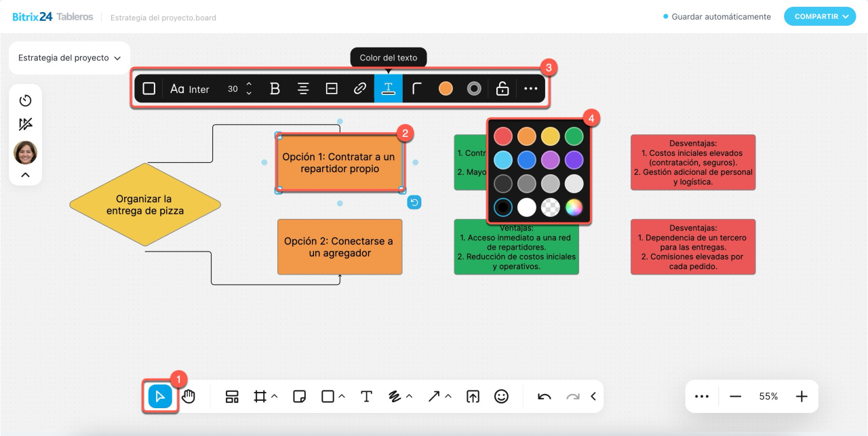Click the upload file icon
This screenshot has height=436, width=868.
[x=473, y=397]
